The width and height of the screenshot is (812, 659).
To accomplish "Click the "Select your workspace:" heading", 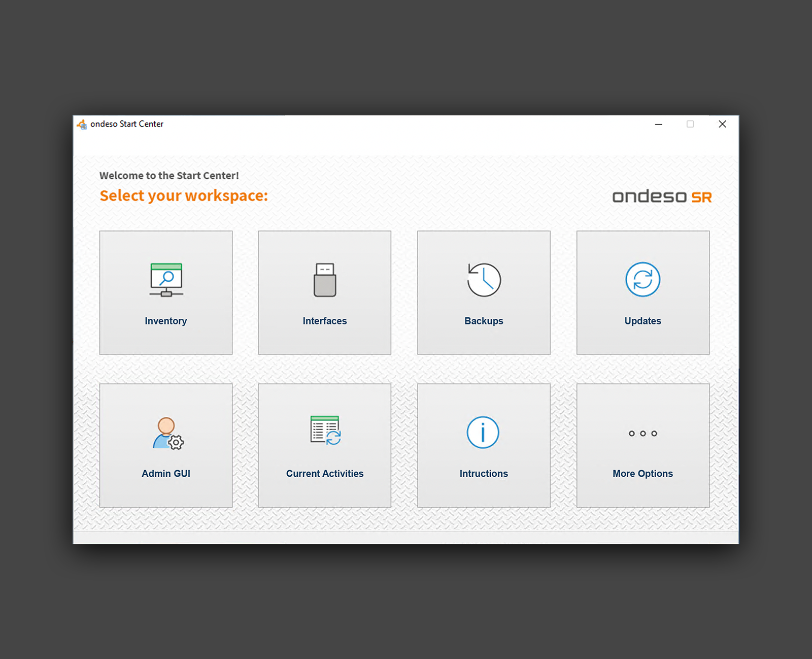I will [184, 195].
